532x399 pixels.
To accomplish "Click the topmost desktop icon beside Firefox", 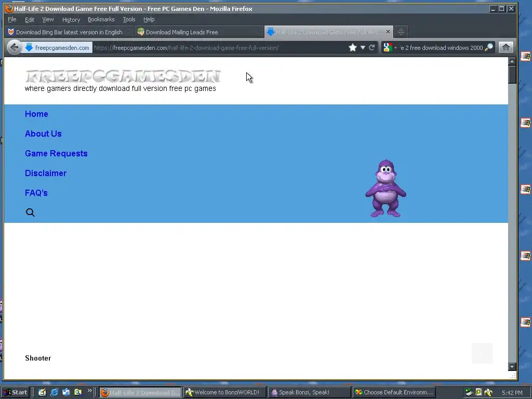I will point(525,56).
